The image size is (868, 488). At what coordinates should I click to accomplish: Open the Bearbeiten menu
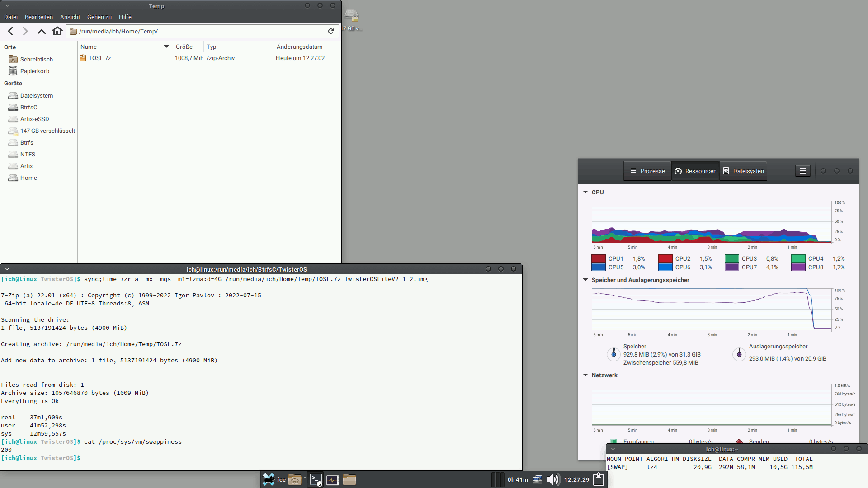(x=38, y=17)
